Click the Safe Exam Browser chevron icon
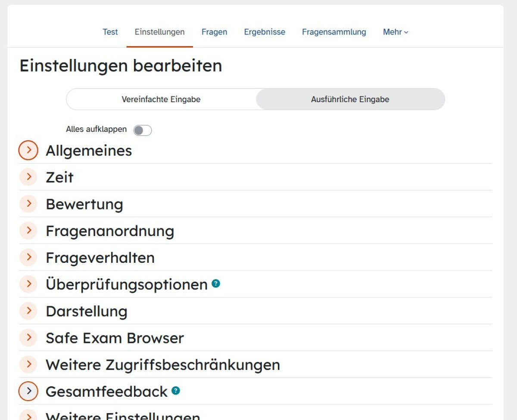The width and height of the screenshot is (517, 420). point(28,337)
